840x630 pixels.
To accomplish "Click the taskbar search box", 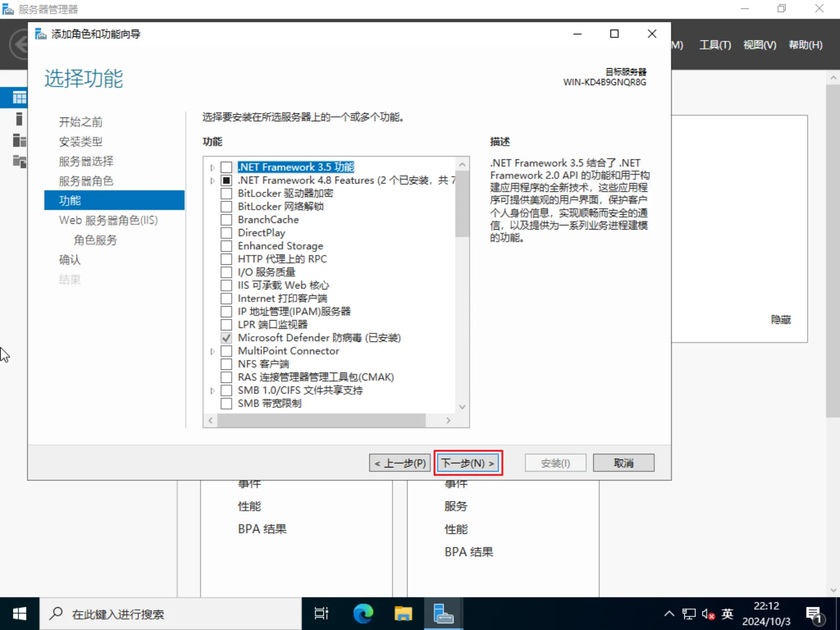I will pyautogui.click(x=171, y=614).
